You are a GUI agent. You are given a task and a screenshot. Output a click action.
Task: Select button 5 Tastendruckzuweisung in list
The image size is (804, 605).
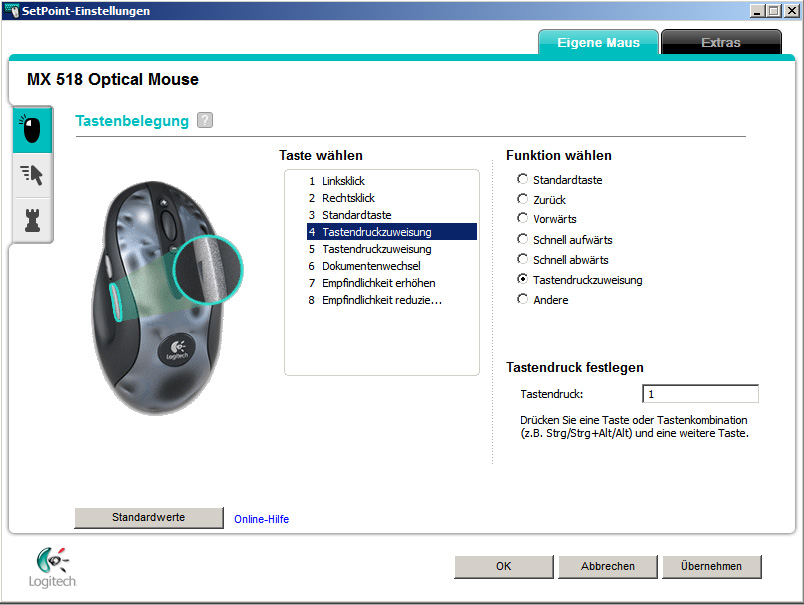(x=392, y=249)
